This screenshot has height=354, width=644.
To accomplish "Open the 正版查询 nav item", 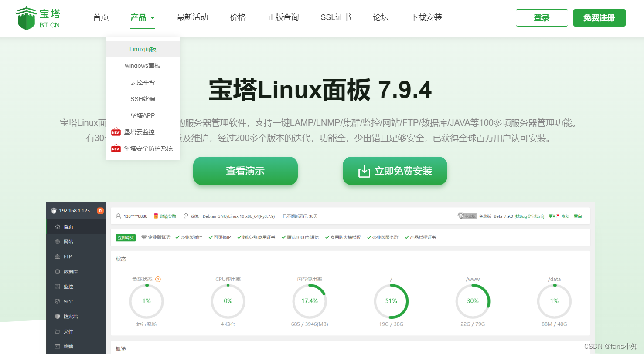I will 283,17.
